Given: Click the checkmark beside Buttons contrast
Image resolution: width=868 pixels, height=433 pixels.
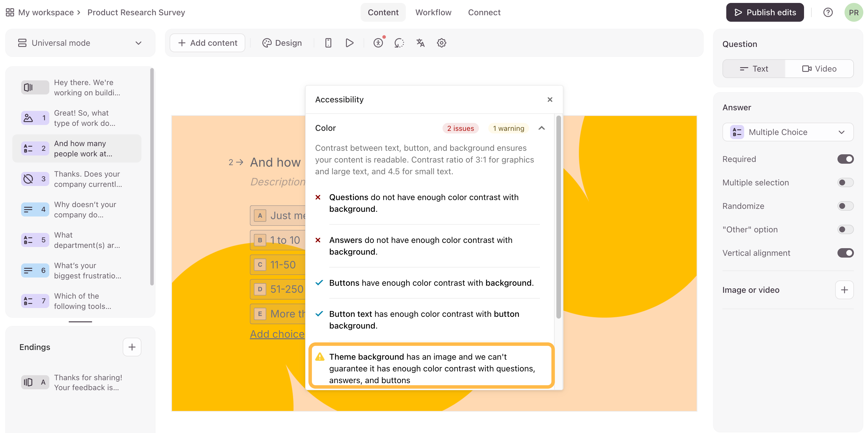Looking at the screenshot, I should 319,283.
